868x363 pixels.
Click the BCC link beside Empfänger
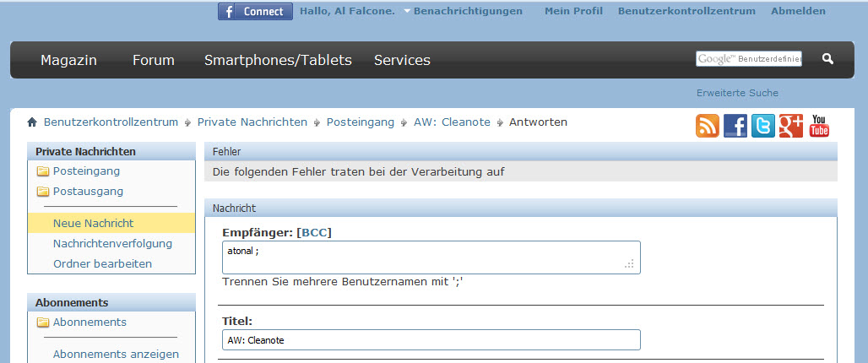[x=314, y=233]
